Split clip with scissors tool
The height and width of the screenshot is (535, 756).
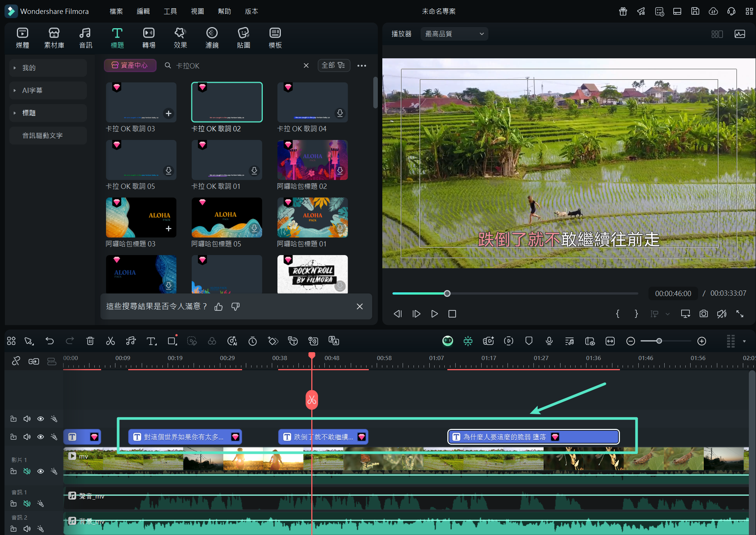[111, 341]
